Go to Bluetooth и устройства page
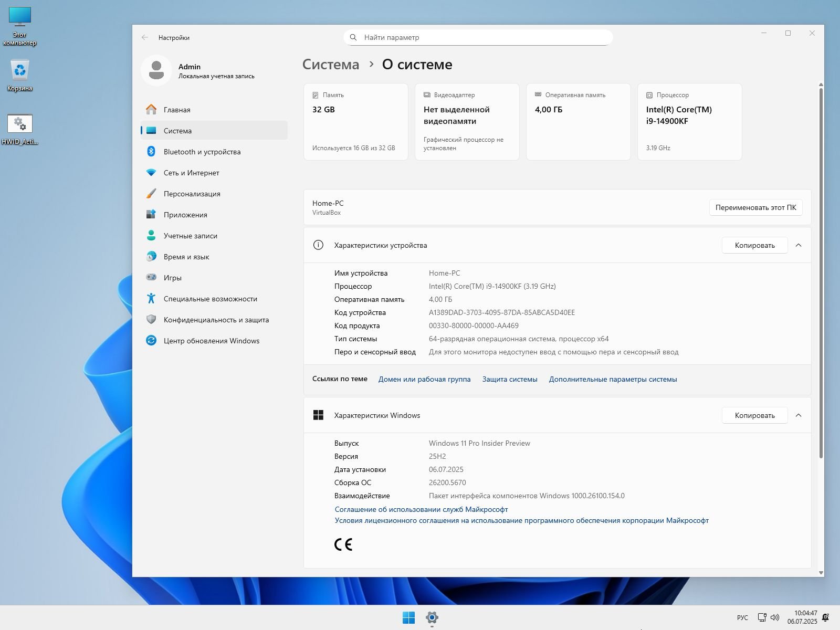The image size is (840, 630). point(214,151)
